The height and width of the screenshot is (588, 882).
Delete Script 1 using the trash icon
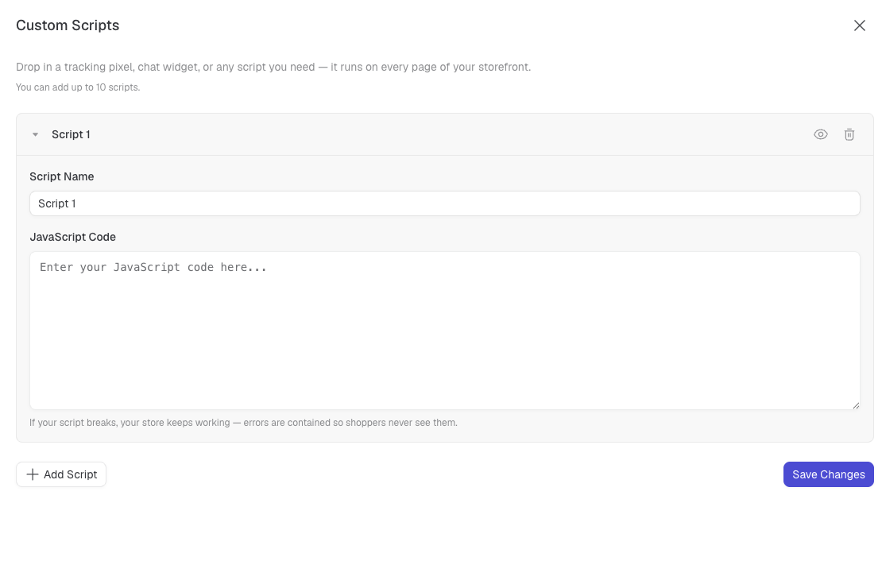click(x=849, y=134)
